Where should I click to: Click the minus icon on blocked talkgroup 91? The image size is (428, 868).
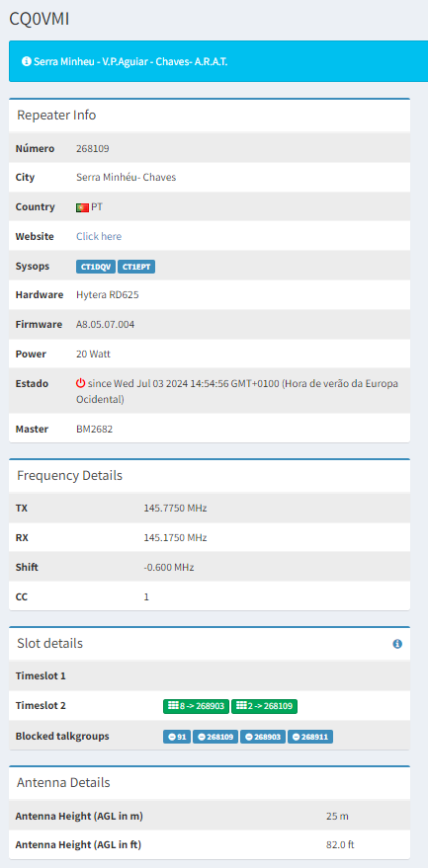tap(171, 737)
